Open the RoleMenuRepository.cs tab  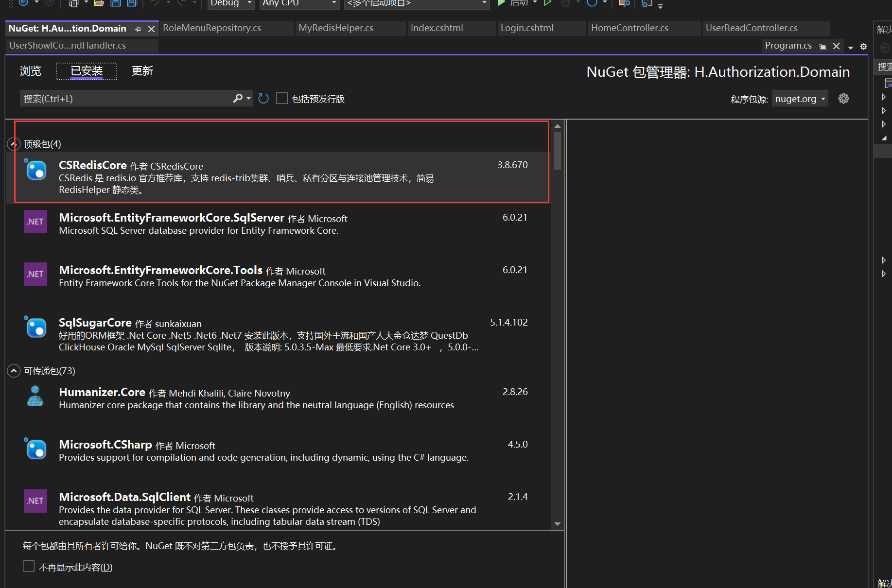(227, 28)
